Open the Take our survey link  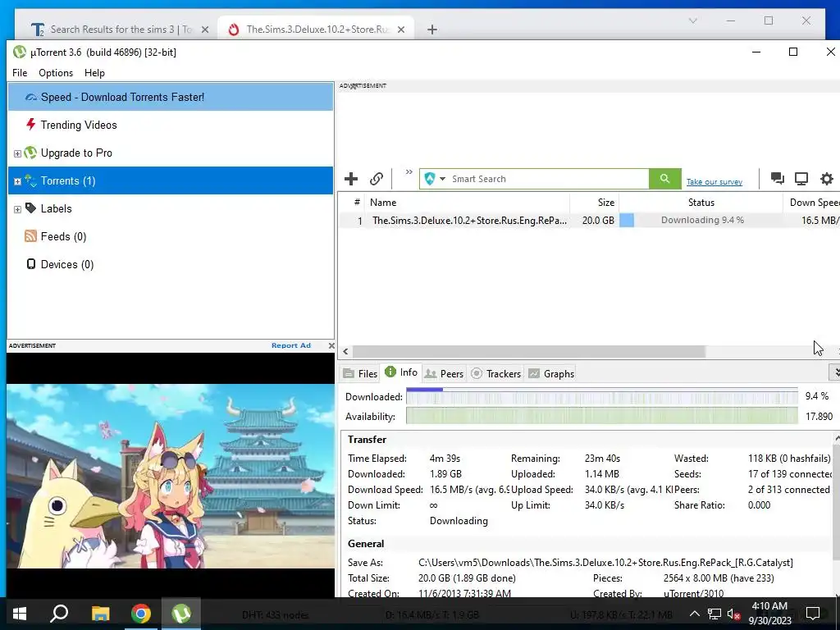coord(714,181)
